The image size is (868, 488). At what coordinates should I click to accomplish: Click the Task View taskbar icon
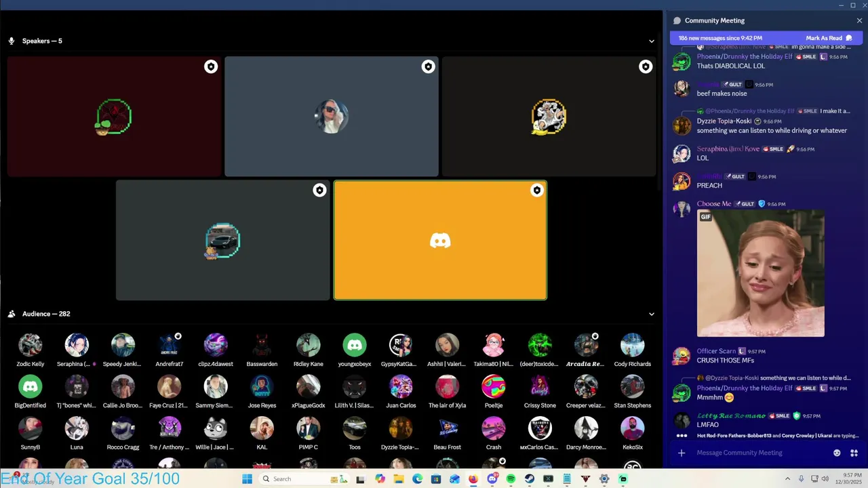coord(361,479)
